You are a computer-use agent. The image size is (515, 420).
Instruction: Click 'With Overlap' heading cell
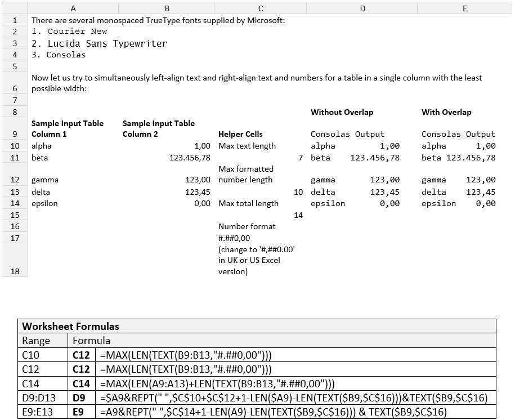click(x=446, y=112)
